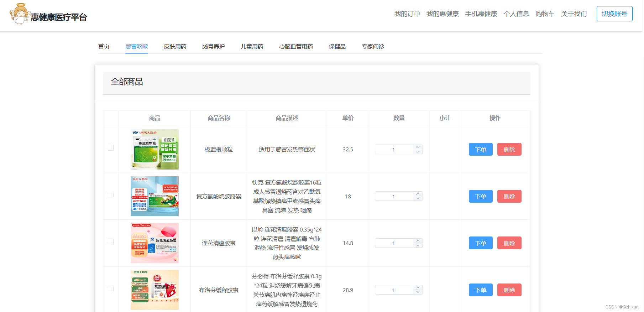Click the angel logo of 惠健康医疗平台

click(x=20, y=14)
